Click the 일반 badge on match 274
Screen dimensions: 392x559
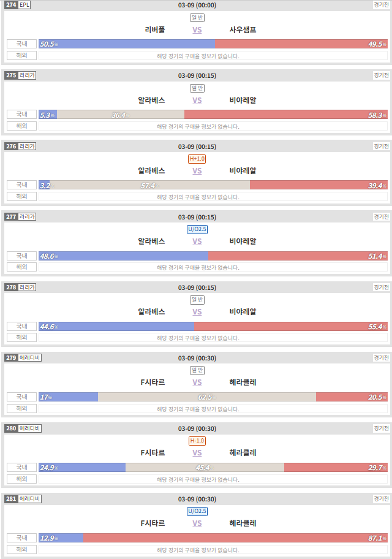[x=197, y=17]
